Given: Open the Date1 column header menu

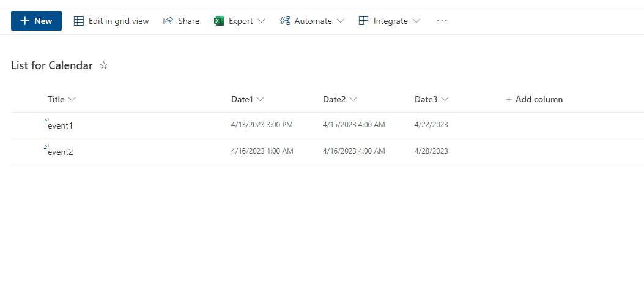Looking at the screenshot, I should 247,99.
